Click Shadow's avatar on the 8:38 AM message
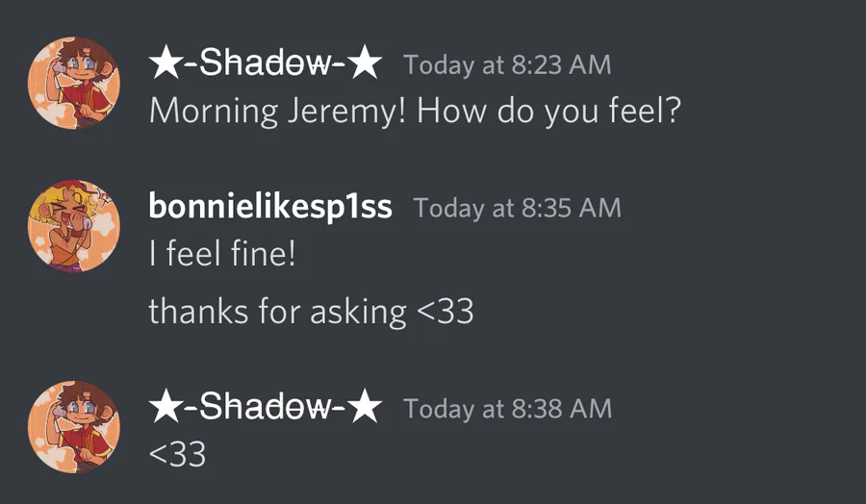Image resolution: width=866 pixels, height=504 pixels. 74,426
